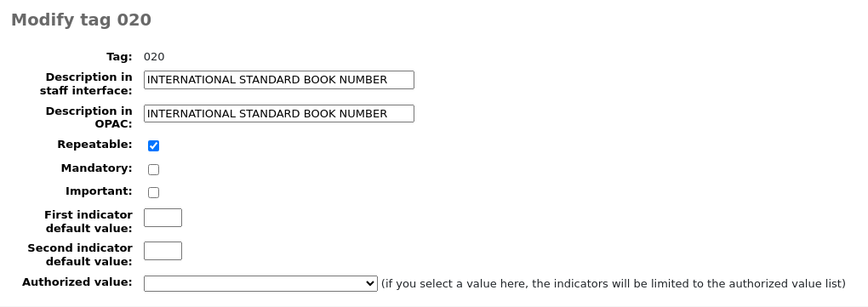Click the tag number 020 value

click(x=154, y=56)
